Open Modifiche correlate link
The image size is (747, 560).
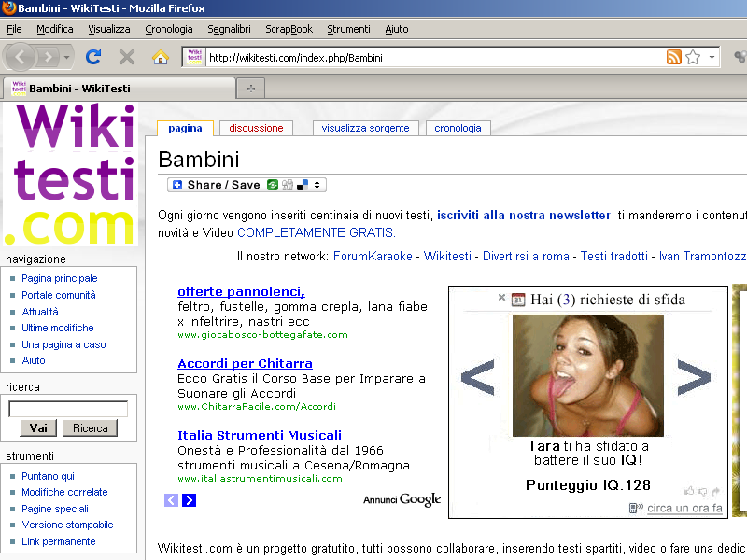pos(64,492)
